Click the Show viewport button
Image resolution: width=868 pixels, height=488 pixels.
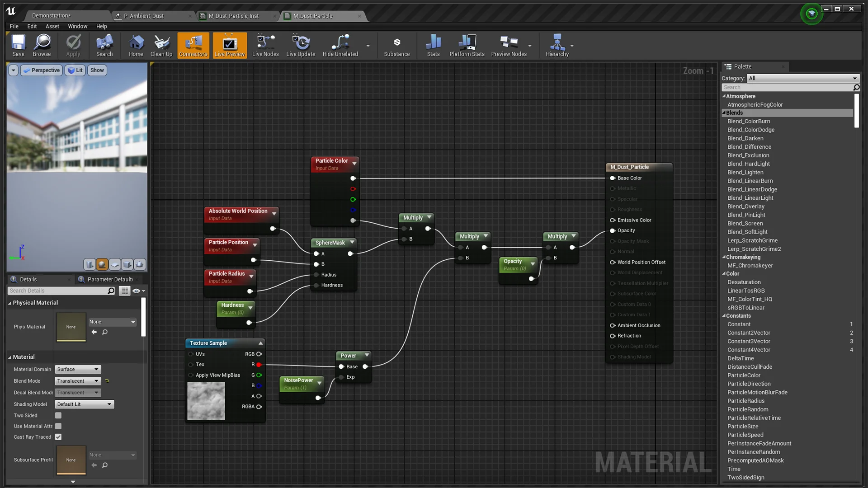coord(97,70)
